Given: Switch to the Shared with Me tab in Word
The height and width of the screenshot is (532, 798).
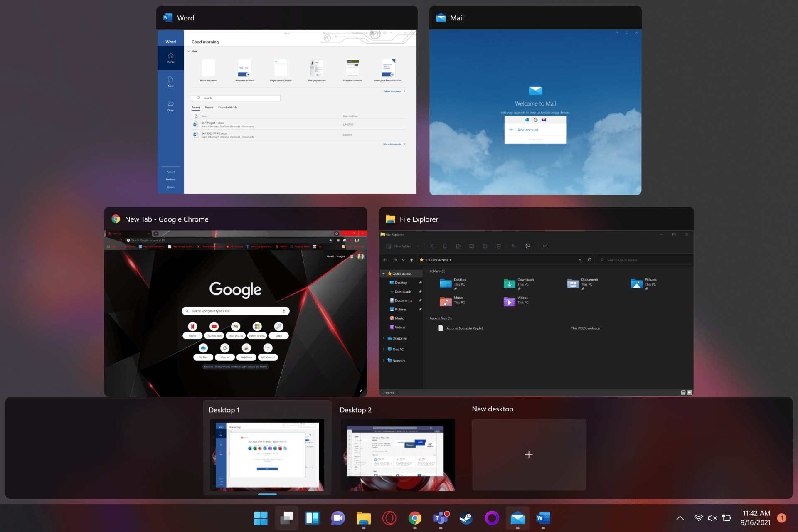Looking at the screenshot, I should [228, 108].
